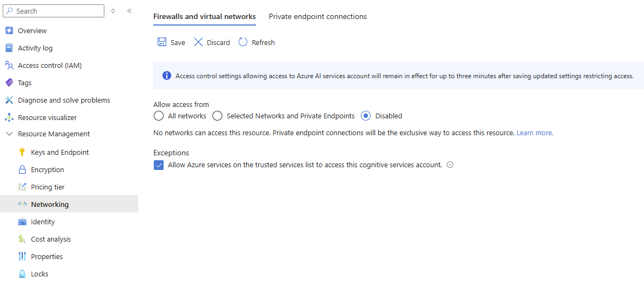644x284 pixels.
Task: Open Keys and Endpoint key icon
Action: point(22,153)
